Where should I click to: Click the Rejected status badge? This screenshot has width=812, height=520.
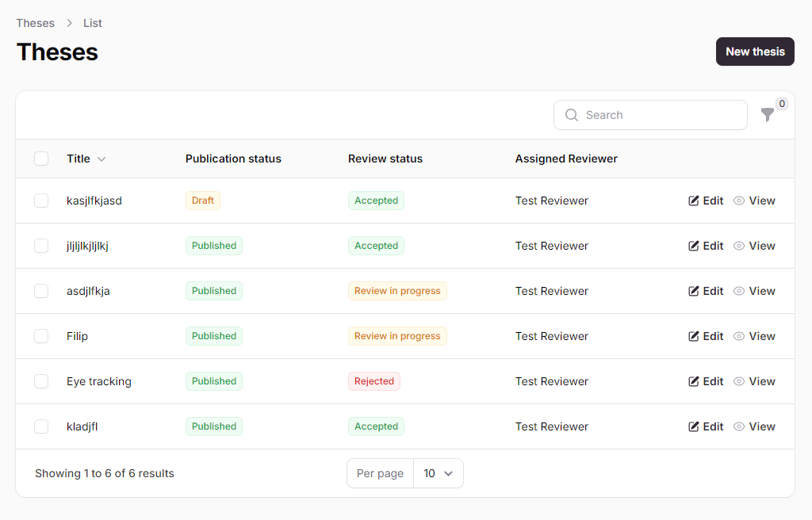pyautogui.click(x=374, y=381)
